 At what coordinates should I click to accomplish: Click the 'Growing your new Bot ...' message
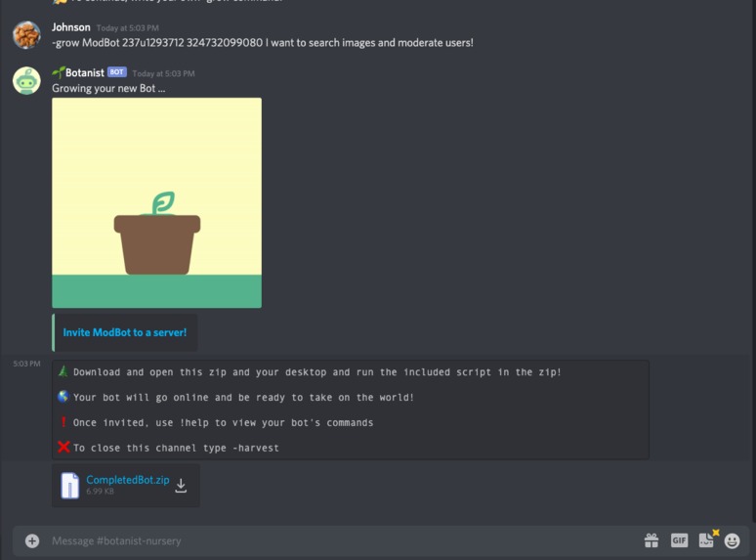108,89
